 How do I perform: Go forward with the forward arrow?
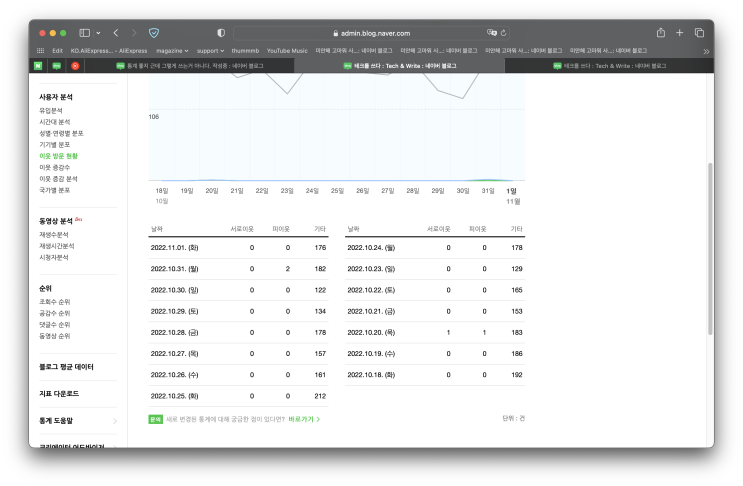click(x=134, y=33)
